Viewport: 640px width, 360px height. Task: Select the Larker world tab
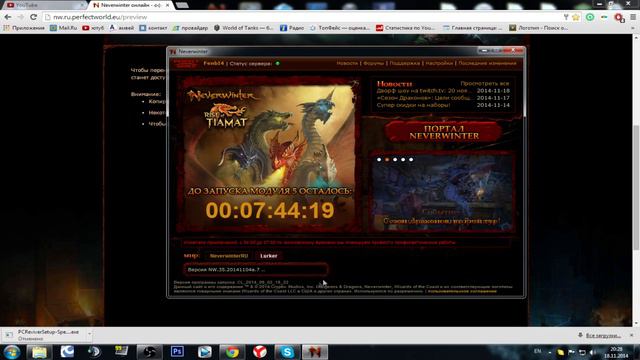269,256
